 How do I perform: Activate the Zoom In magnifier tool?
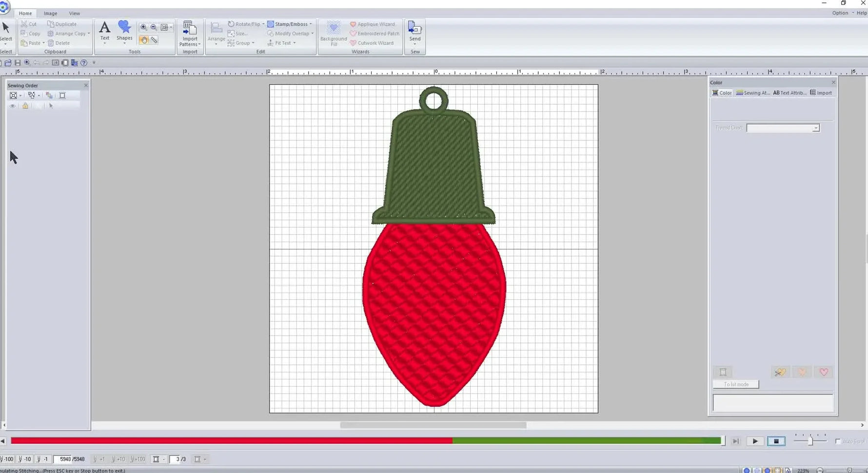(x=143, y=27)
